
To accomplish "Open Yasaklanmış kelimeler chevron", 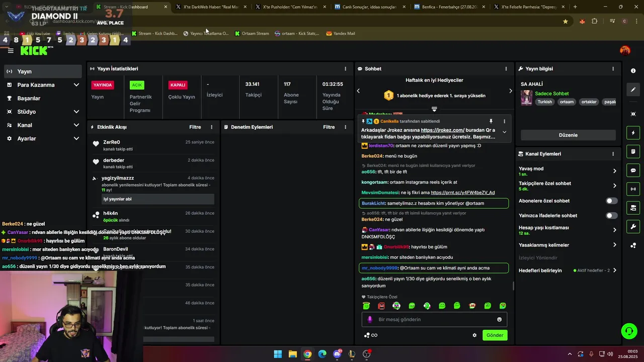I will [x=614, y=245].
